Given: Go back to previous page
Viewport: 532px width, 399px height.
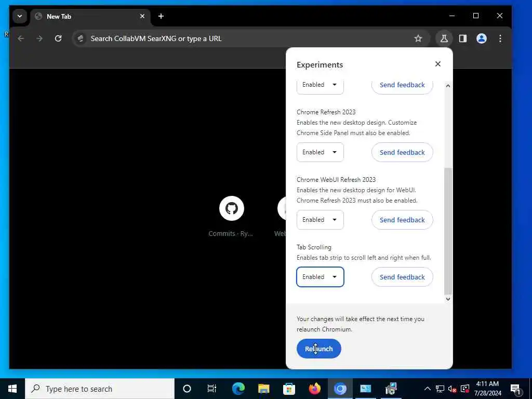Looking at the screenshot, I should point(21,38).
